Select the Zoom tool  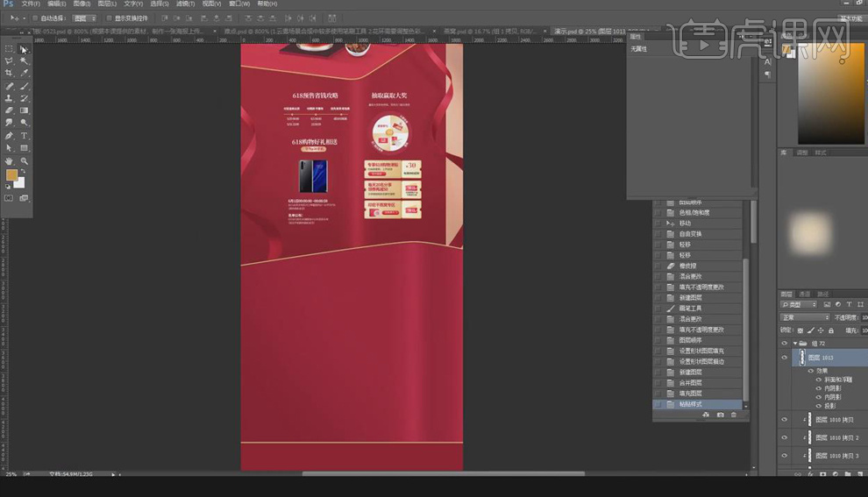[24, 161]
